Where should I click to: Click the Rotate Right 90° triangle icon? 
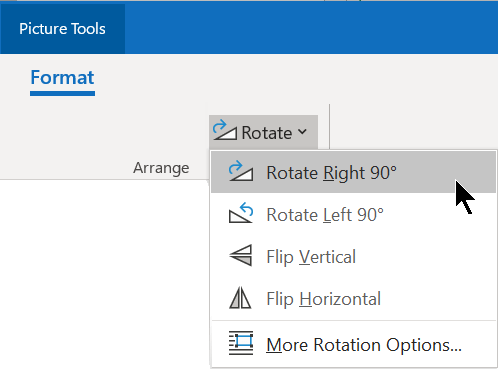[x=241, y=171]
